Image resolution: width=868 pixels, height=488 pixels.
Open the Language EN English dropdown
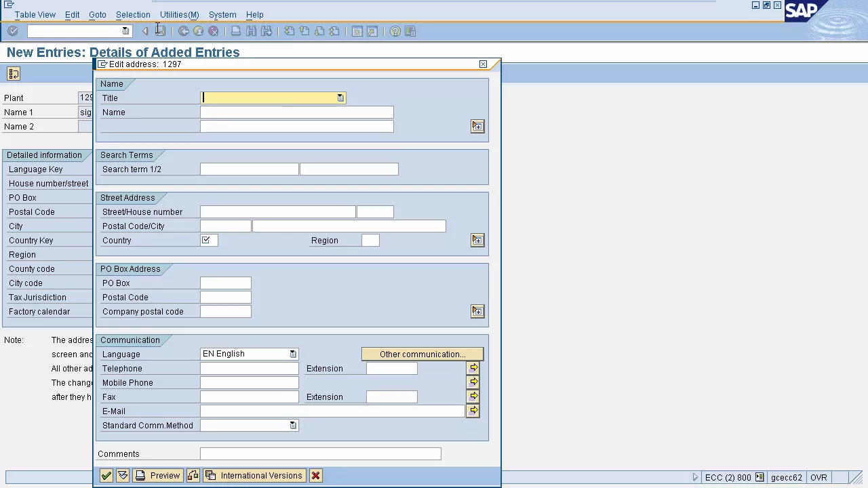[293, 354]
